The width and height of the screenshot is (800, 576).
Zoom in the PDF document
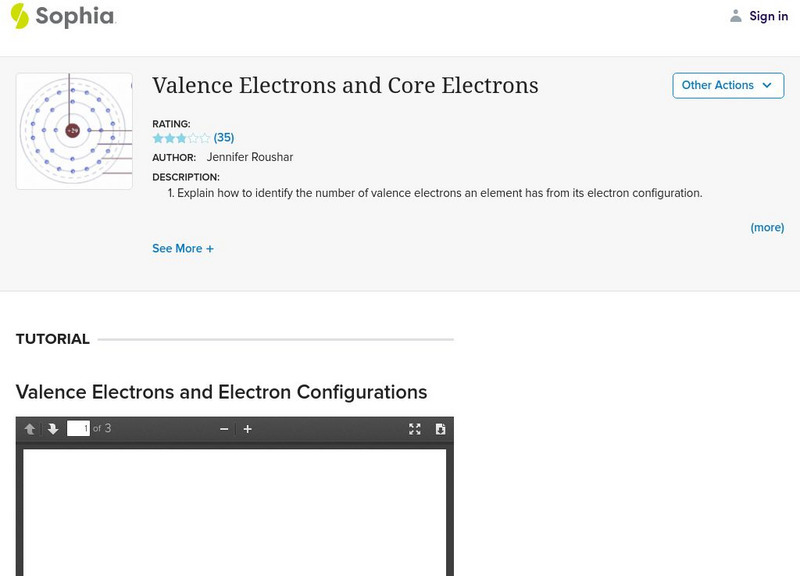pos(248,429)
